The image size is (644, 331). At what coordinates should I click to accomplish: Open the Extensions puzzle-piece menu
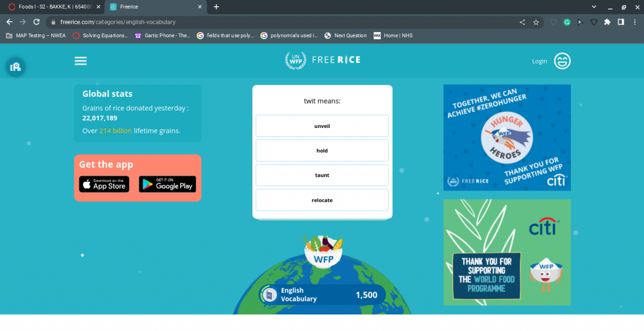coord(607,22)
